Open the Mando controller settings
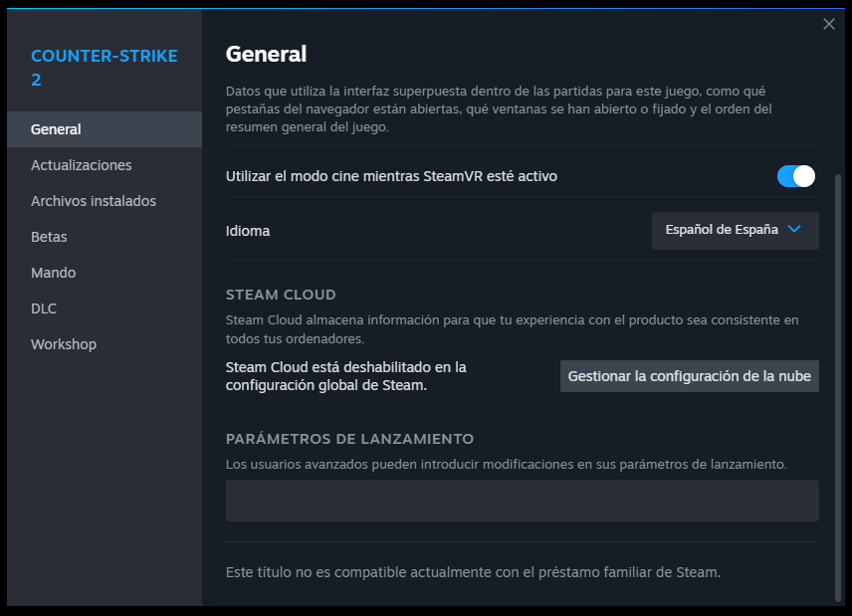 click(53, 272)
